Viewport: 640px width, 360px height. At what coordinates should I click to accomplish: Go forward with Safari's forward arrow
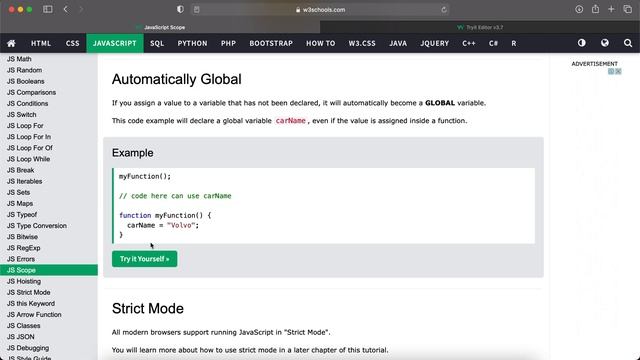coord(81,9)
